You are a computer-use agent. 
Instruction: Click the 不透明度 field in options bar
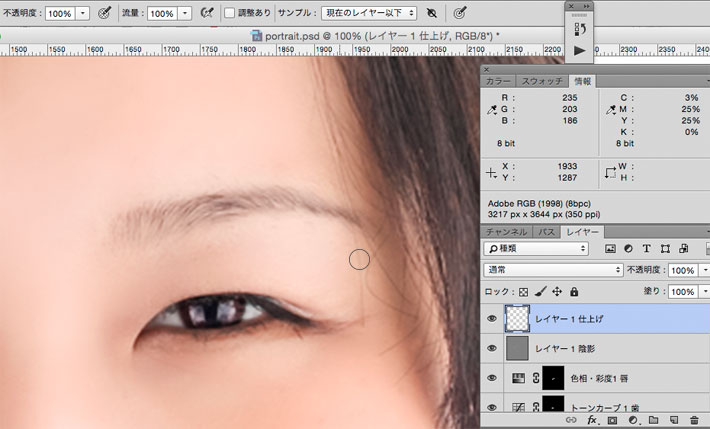(x=59, y=13)
